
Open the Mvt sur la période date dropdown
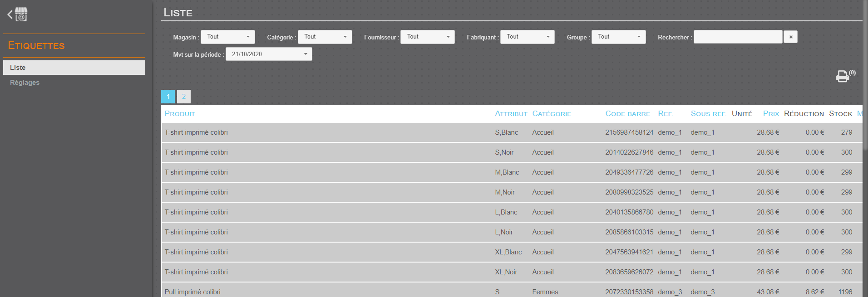click(x=269, y=54)
